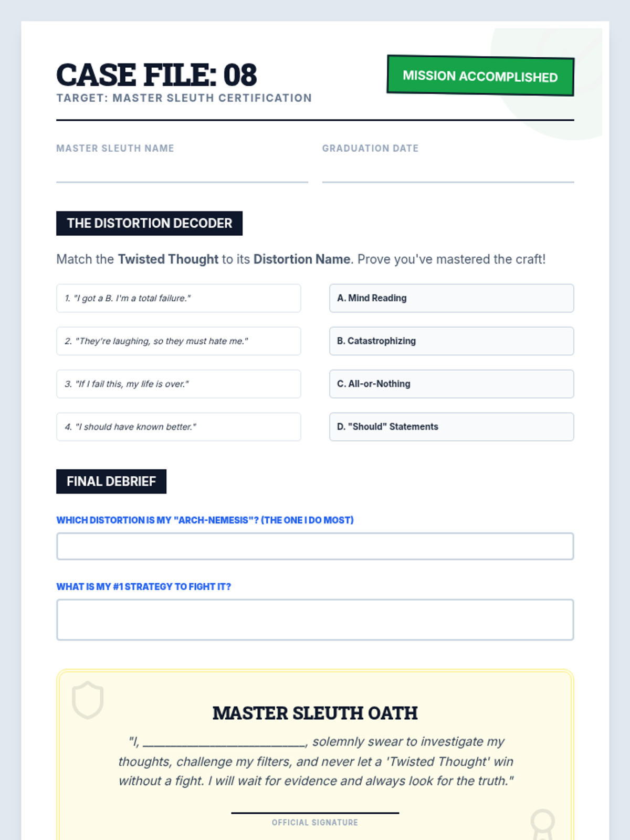Choose option A. Mind Reading
The width and height of the screenshot is (630, 840).
click(451, 298)
